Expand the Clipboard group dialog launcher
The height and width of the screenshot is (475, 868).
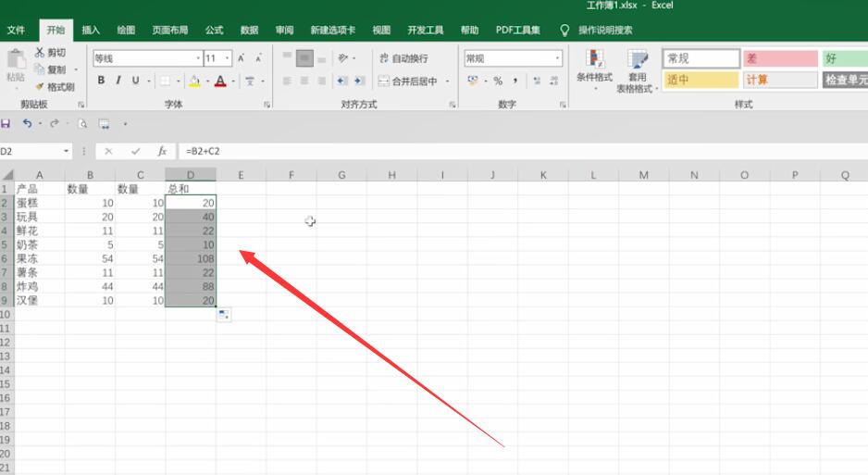[x=81, y=104]
